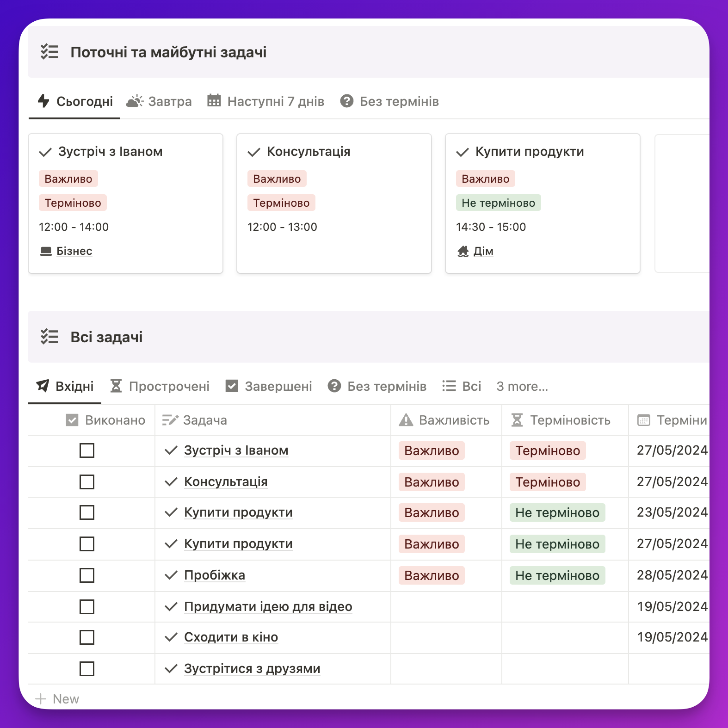Image resolution: width=728 pixels, height=728 pixels.
Task: Click the laptop icon next to Бізнес
Action: [x=46, y=251]
